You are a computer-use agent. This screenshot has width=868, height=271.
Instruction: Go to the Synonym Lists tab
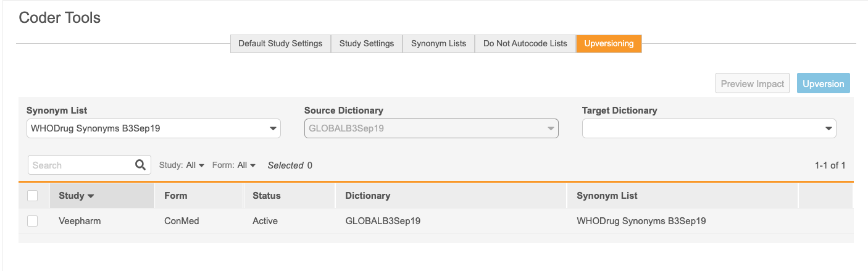(x=438, y=44)
